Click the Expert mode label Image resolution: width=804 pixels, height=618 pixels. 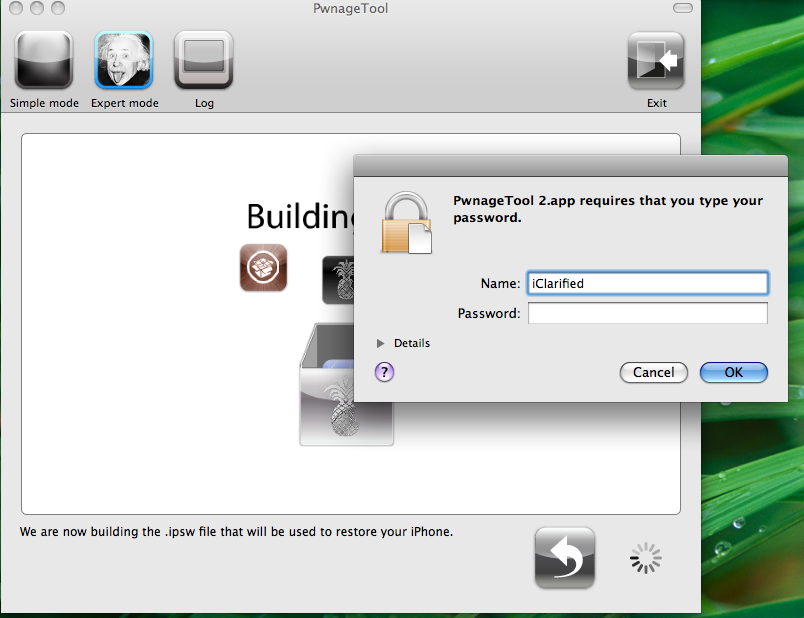tap(125, 103)
